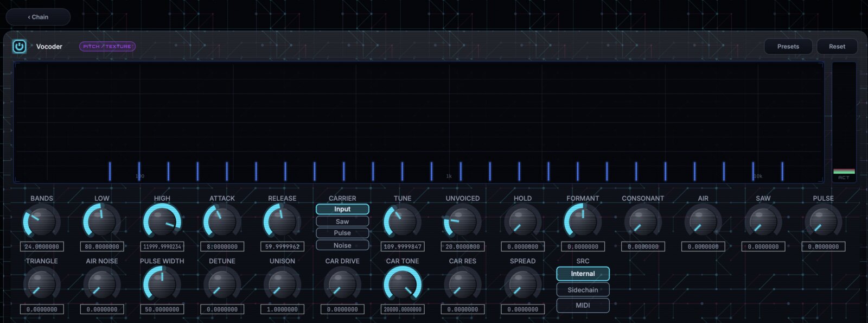Click UNVOICED value field 20.0000000

(463, 246)
